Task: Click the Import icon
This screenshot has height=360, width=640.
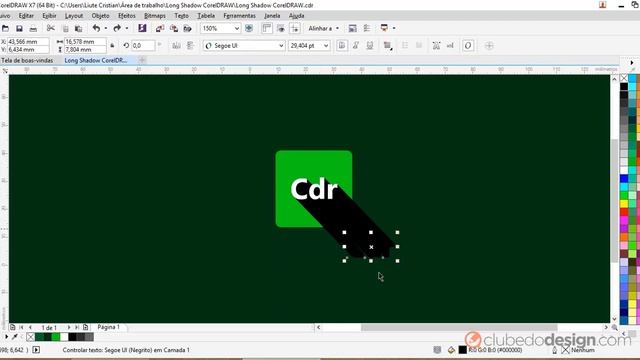Action: 160,28
